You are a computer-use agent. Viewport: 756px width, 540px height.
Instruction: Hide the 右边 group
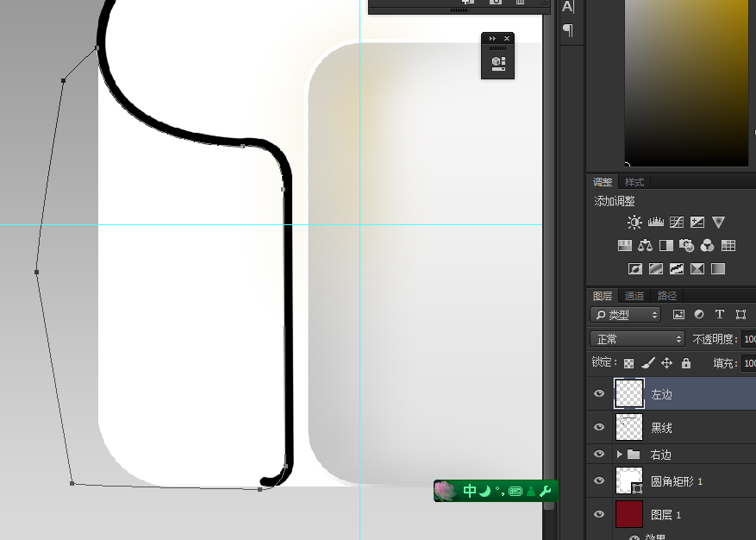point(599,454)
